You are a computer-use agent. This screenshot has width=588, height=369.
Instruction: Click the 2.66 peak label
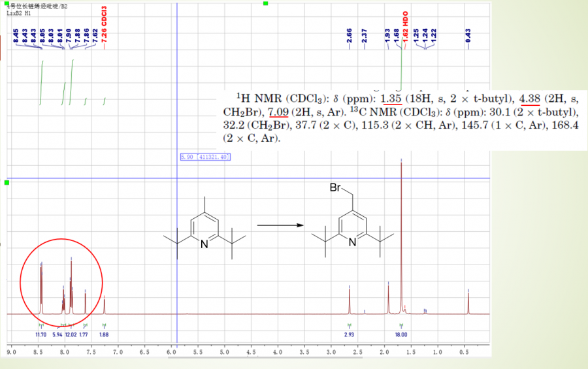click(x=350, y=35)
